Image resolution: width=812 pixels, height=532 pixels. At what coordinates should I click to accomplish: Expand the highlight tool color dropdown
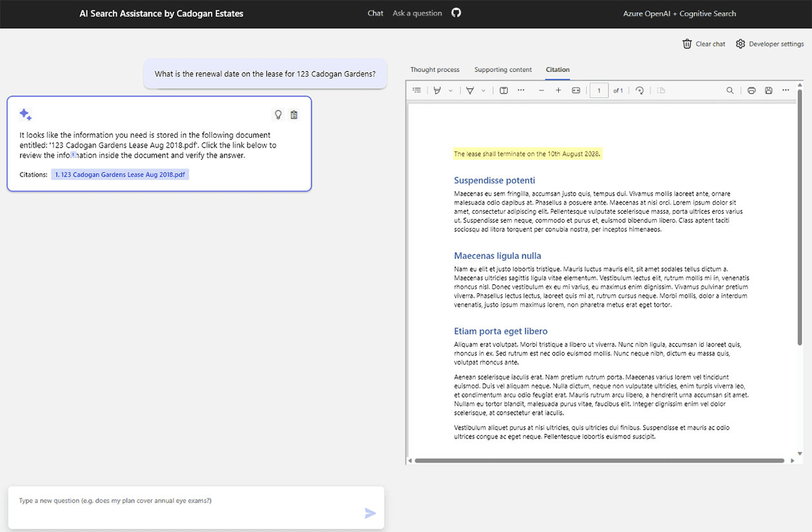pos(450,90)
